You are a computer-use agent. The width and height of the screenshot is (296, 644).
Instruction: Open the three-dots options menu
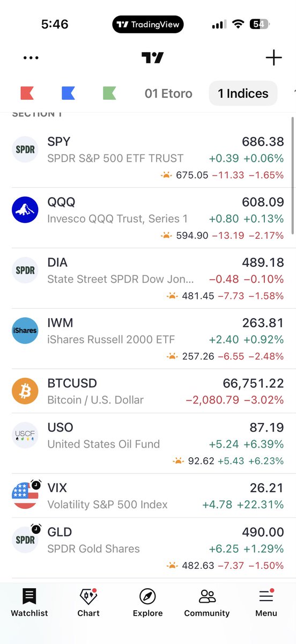click(x=31, y=58)
